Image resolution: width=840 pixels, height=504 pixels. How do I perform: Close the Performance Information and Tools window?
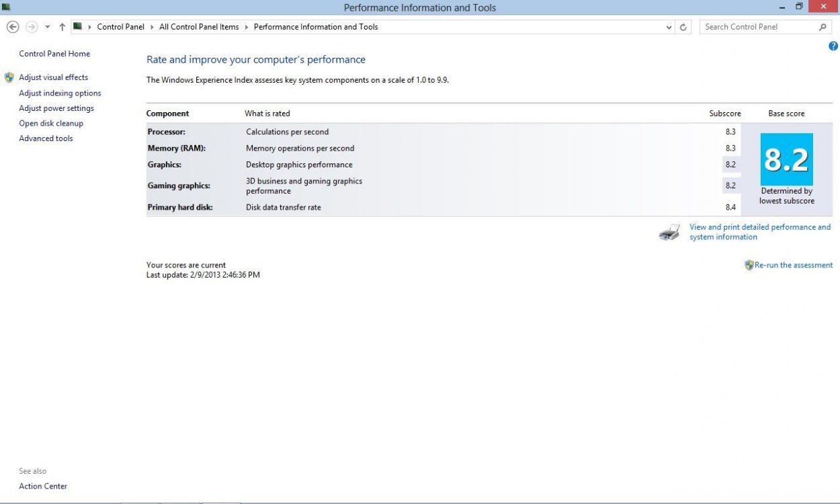point(824,7)
